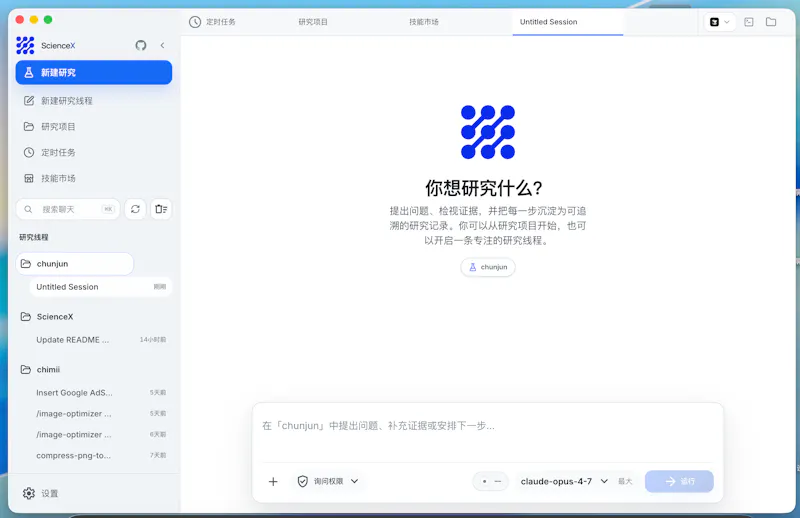Click the magnifier icon in search field
Screen dimensions: 800x518
pyautogui.click(x=28, y=209)
